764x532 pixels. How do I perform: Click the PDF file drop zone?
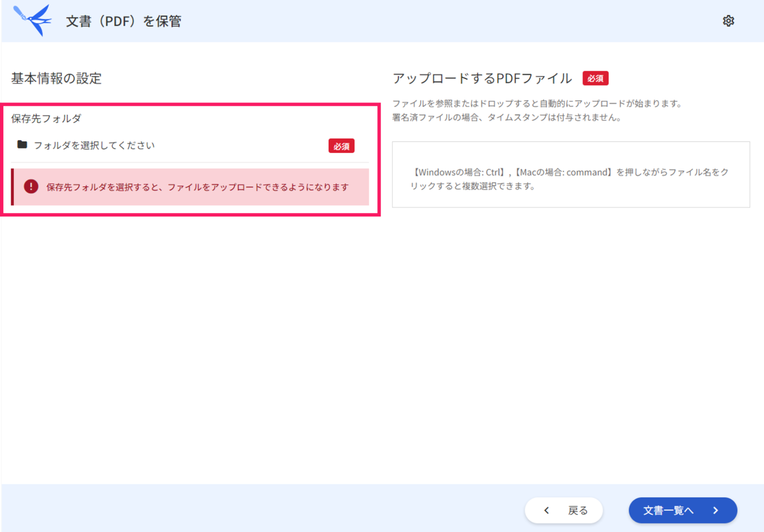(571, 175)
